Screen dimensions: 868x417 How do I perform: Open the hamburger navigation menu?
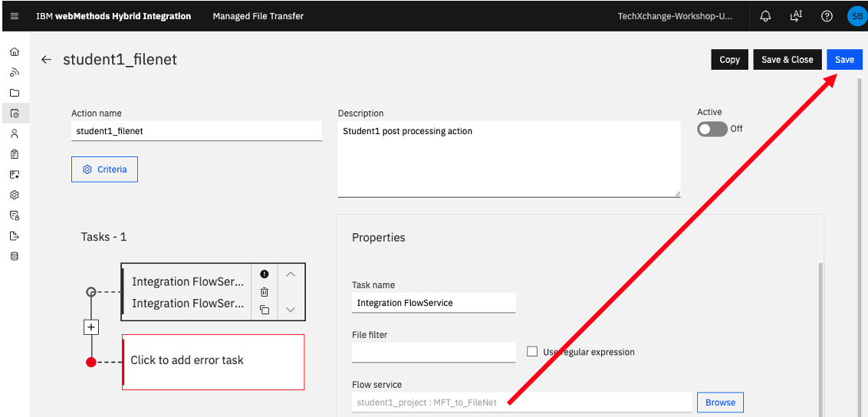tap(15, 16)
